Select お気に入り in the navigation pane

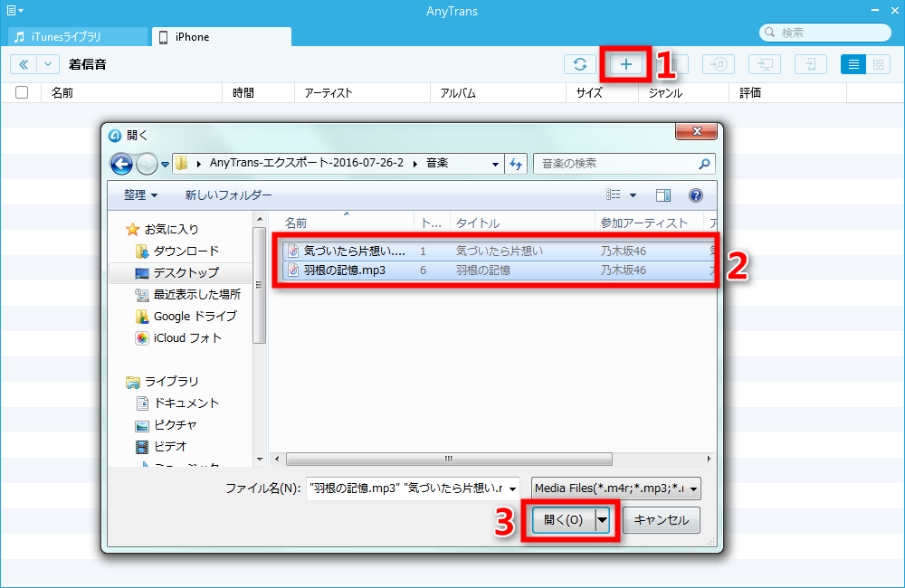pyautogui.click(x=162, y=229)
